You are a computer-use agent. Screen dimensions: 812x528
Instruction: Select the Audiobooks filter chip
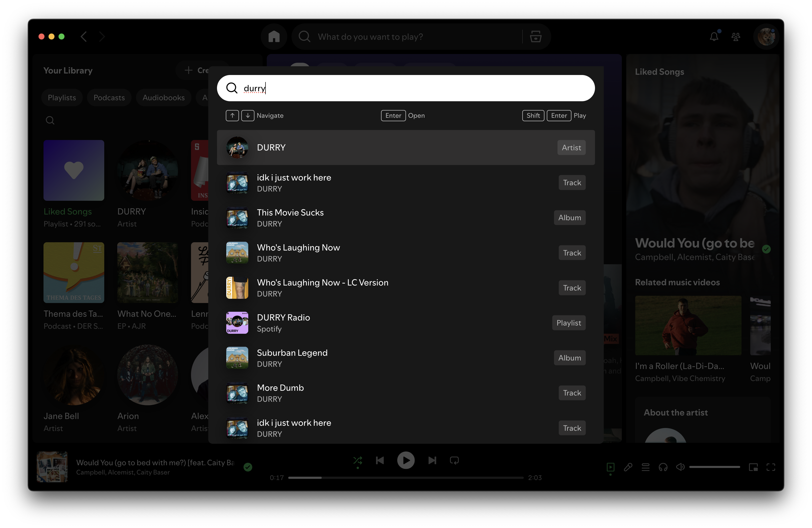tap(163, 97)
